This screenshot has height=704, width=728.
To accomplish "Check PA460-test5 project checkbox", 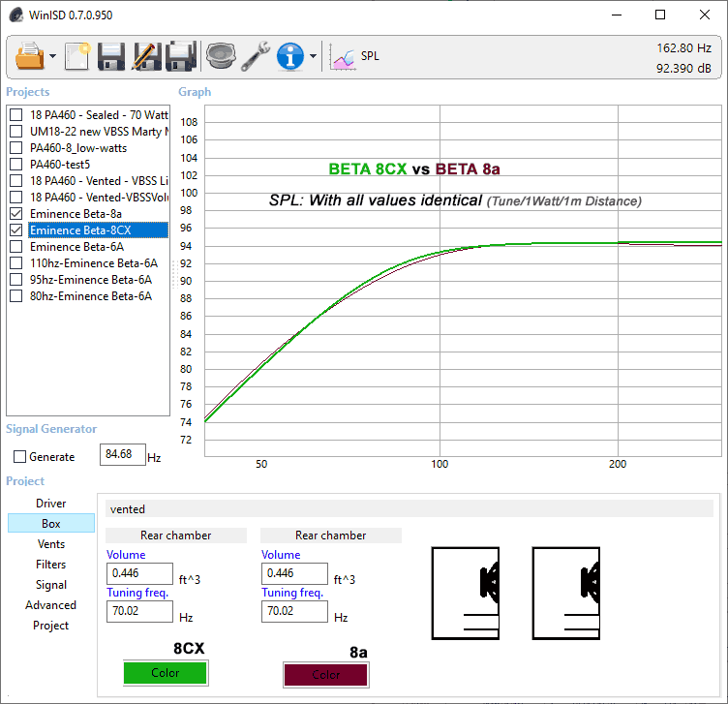I will click(x=16, y=165).
